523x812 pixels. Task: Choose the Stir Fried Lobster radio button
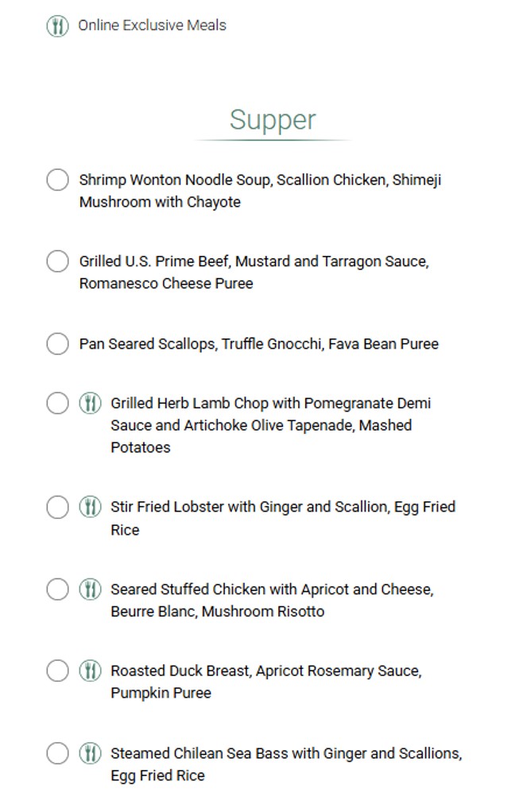pos(57,507)
